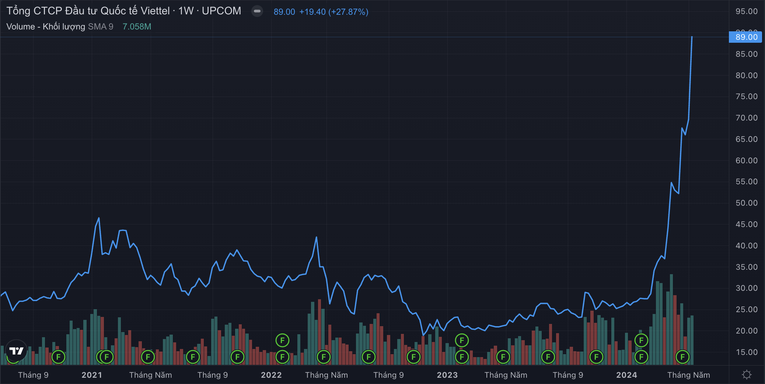Viewport: 765px width, 384px height.
Task: Click the 55.00 price axis label
Action: click(x=746, y=182)
